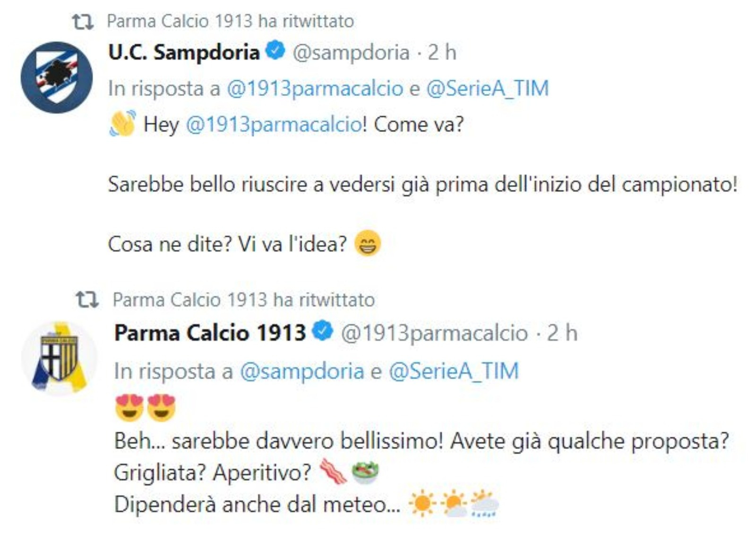Click the waving hand emoji
This screenshot has height=551, width=756.
click(x=122, y=124)
